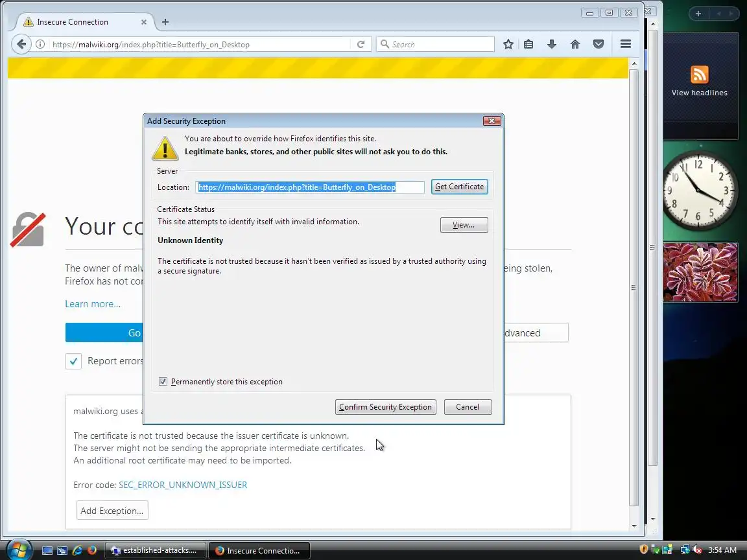
Task: Click Confirm Security Exception button
Action: (x=385, y=407)
